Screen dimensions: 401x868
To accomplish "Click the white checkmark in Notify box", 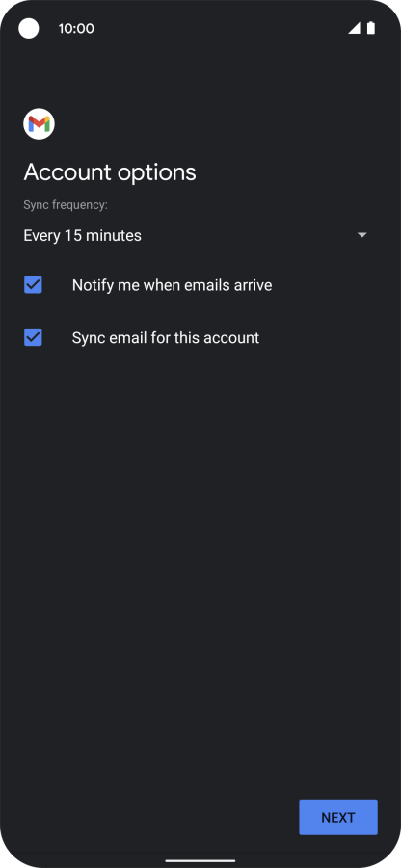I will [33, 285].
